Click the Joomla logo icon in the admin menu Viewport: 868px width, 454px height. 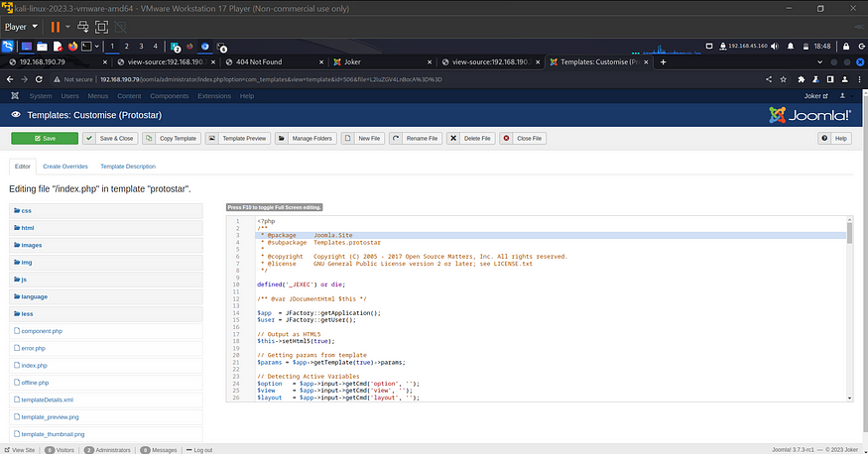[15, 96]
